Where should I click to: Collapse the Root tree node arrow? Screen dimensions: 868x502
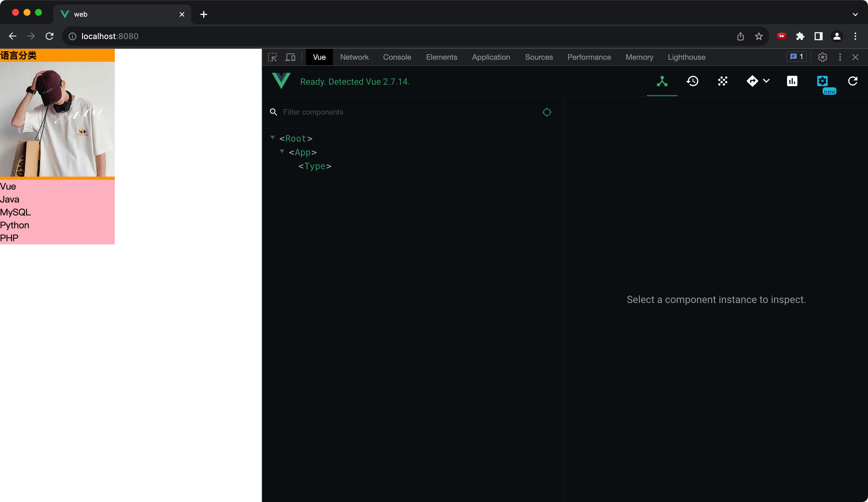272,138
